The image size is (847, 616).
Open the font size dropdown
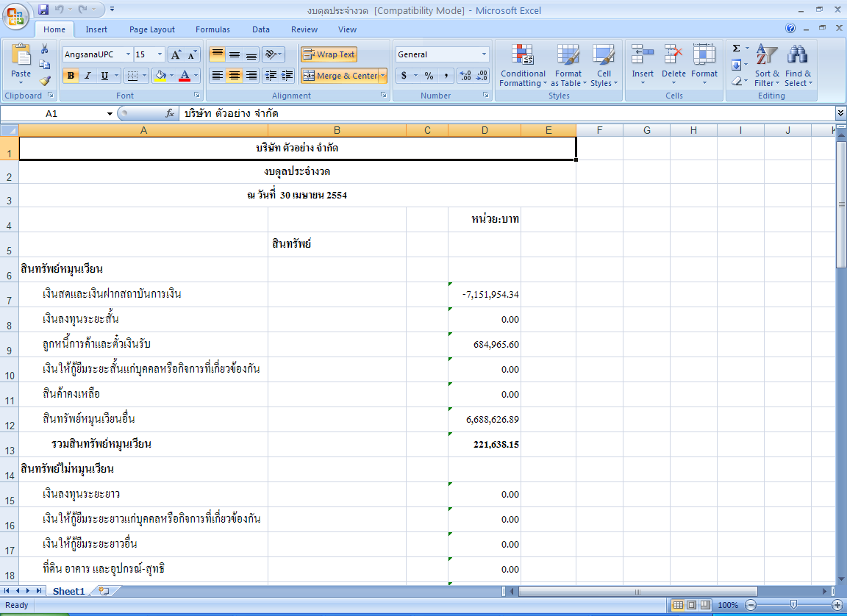pos(160,54)
